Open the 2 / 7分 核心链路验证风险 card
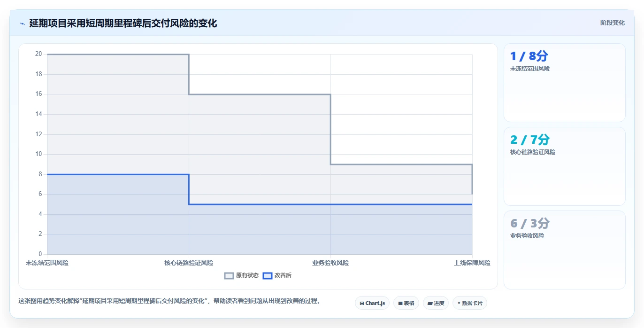 pyautogui.click(x=564, y=166)
